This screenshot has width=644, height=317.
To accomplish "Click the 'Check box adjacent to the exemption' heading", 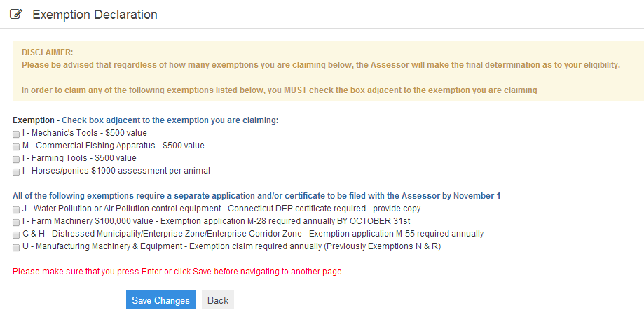I will coord(170,120).
